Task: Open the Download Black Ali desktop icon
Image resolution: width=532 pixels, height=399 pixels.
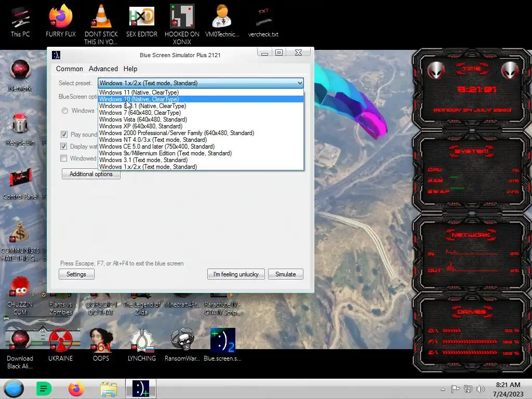Action: (x=20, y=350)
